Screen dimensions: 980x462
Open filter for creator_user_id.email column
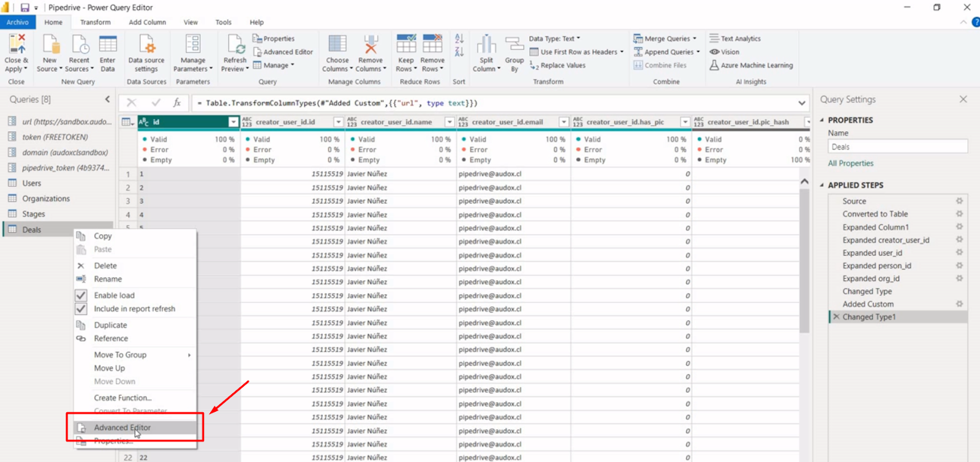point(564,122)
